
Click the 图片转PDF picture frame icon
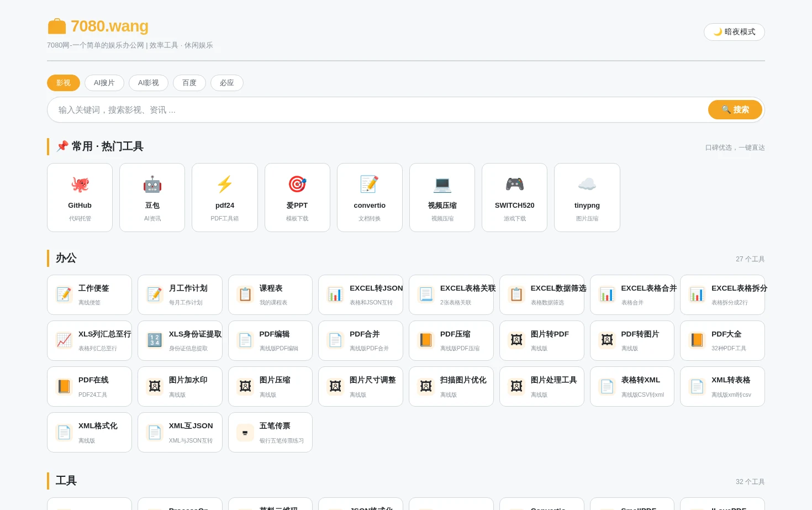pyautogui.click(x=516, y=340)
